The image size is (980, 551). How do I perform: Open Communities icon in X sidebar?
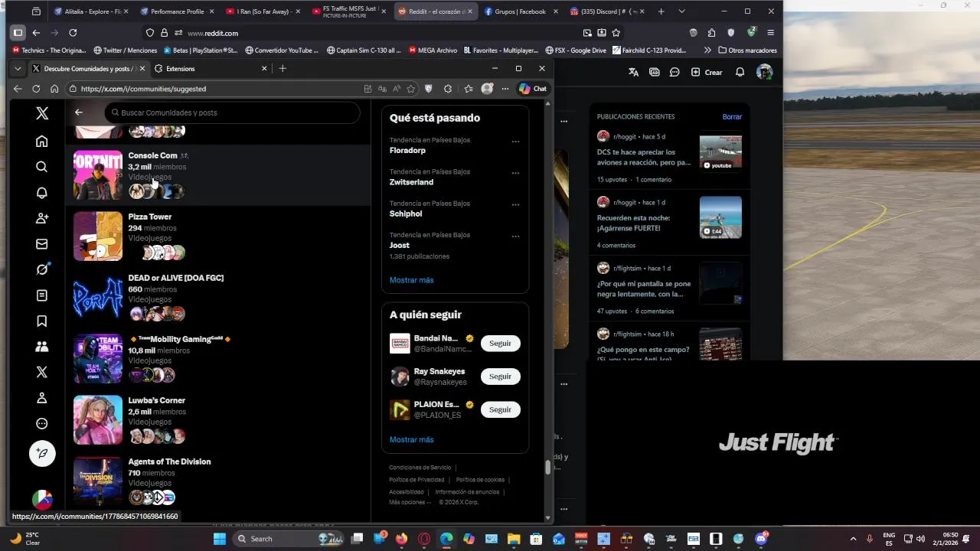[x=42, y=347]
